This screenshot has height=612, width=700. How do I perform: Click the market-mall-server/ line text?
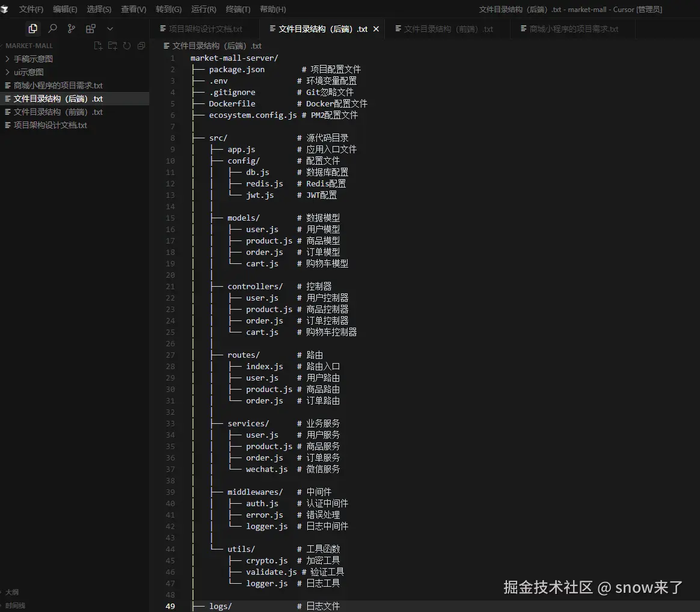point(235,58)
